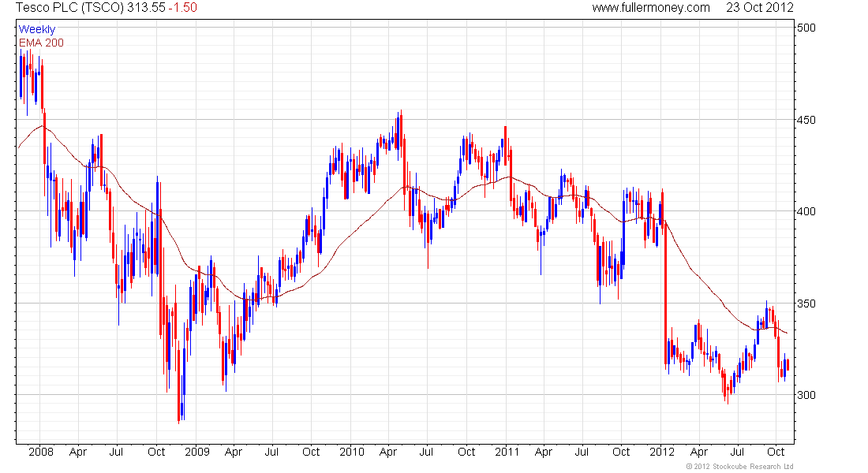This screenshot has height=473, width=868.
Task: Select the Jul label within year 2012
Action: point(737,452)
